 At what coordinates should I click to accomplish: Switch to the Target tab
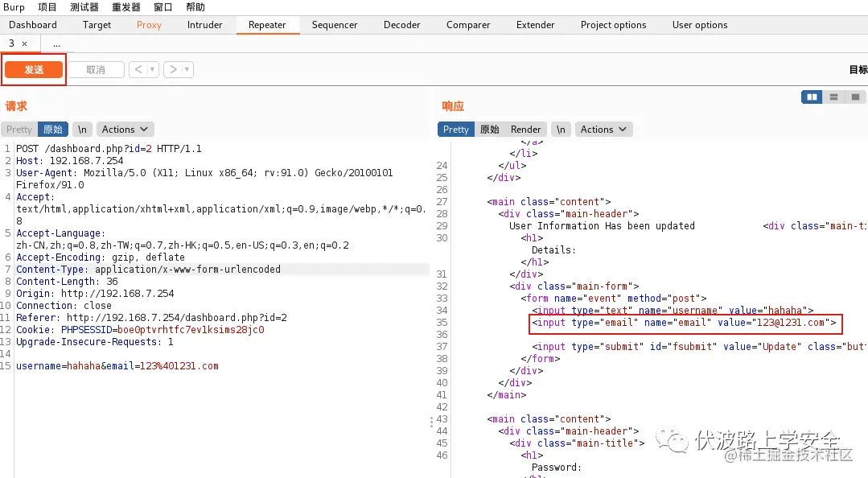[x=97, y=25]
